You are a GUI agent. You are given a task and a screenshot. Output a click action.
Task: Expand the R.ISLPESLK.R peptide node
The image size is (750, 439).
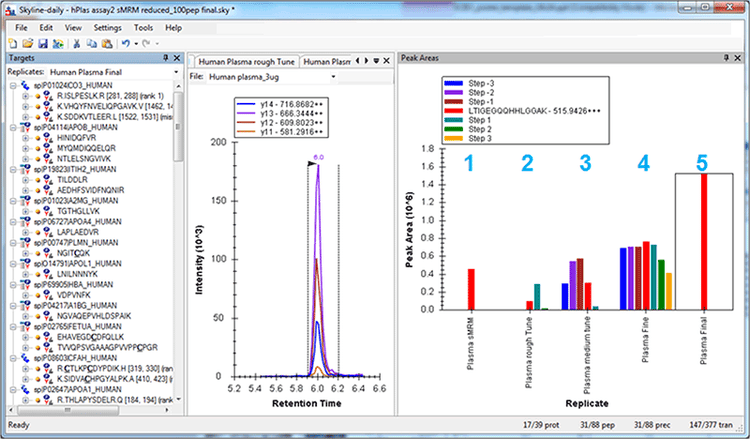tap(25, 95)
